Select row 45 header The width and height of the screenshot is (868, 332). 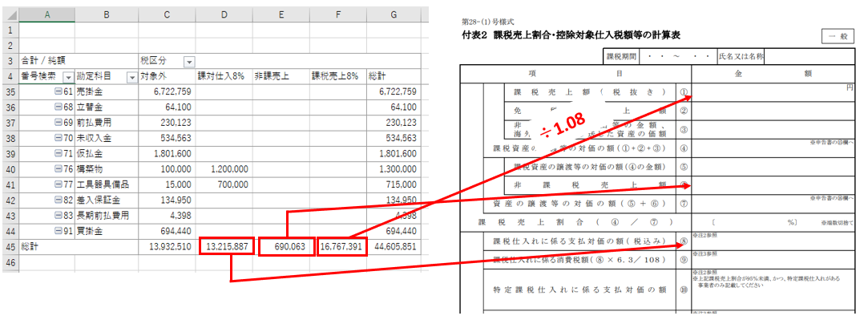pos(10,246)
